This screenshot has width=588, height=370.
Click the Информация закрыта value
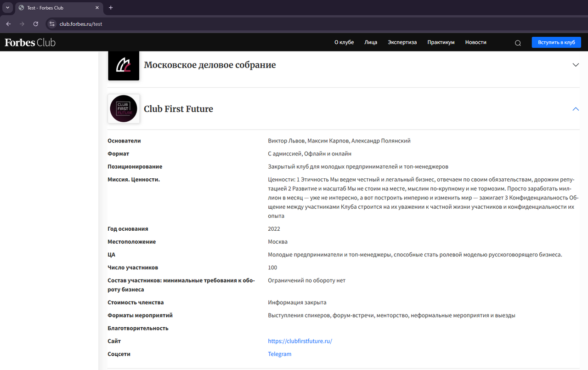[x=297, y=302]
